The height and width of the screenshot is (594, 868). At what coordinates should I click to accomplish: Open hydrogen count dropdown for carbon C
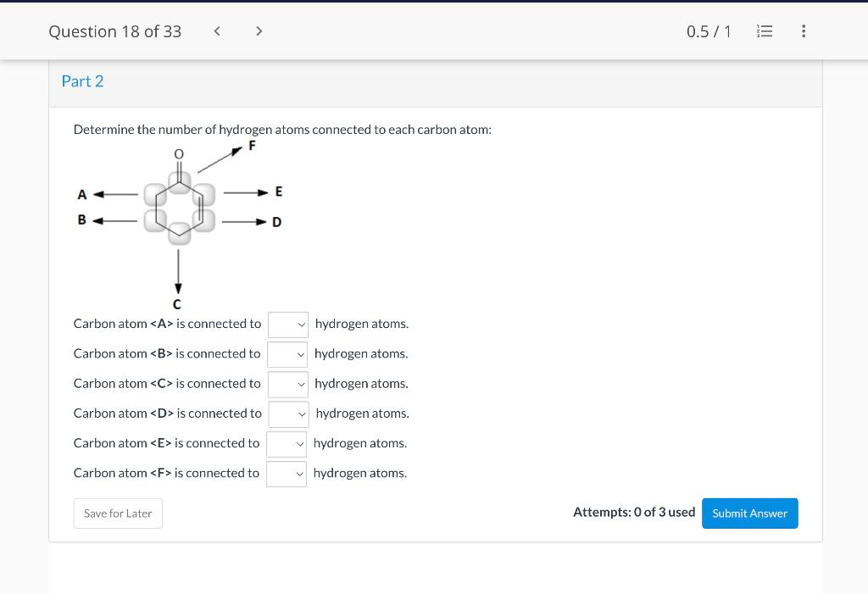(x=288, y=384)
